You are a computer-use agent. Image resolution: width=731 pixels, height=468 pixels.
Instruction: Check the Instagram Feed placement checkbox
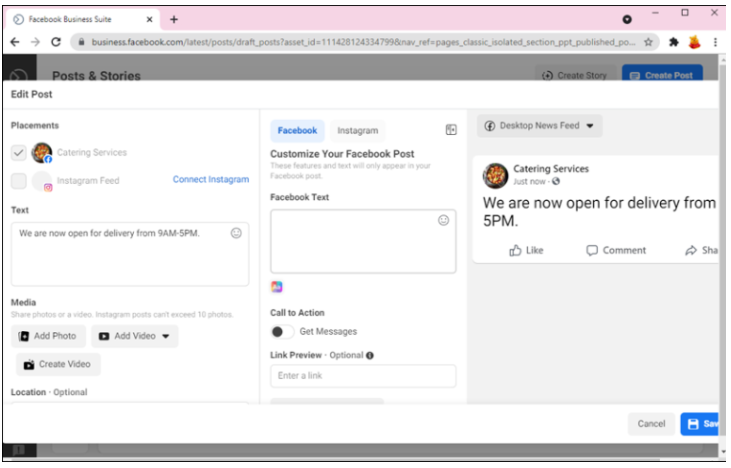click(19, 181)
